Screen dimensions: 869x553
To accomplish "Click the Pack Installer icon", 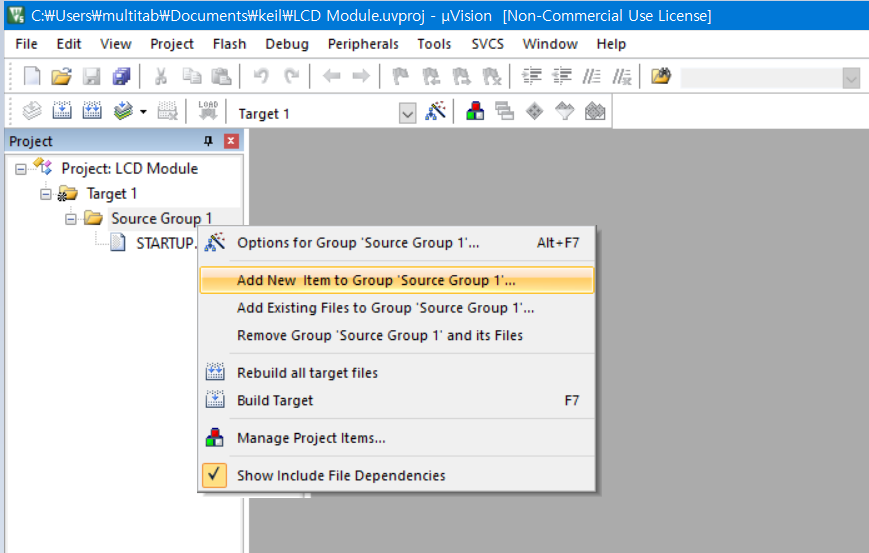I will tap(595, 111).
